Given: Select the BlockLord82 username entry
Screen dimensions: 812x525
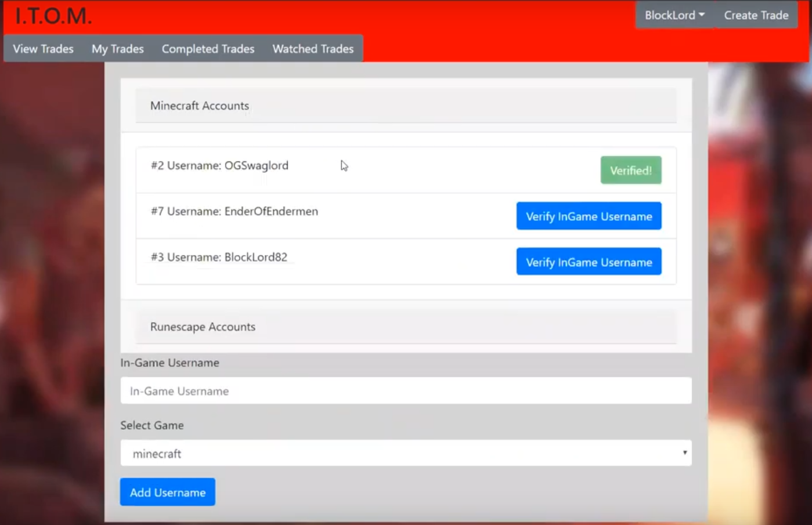Looking at the screenshot, I should 219,258.
